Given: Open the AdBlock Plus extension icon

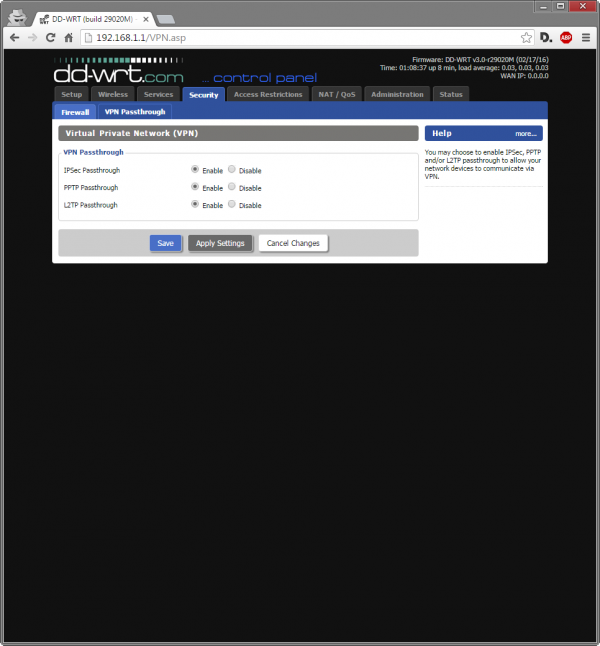Looking at the screenshot, I should pos(566,37).
